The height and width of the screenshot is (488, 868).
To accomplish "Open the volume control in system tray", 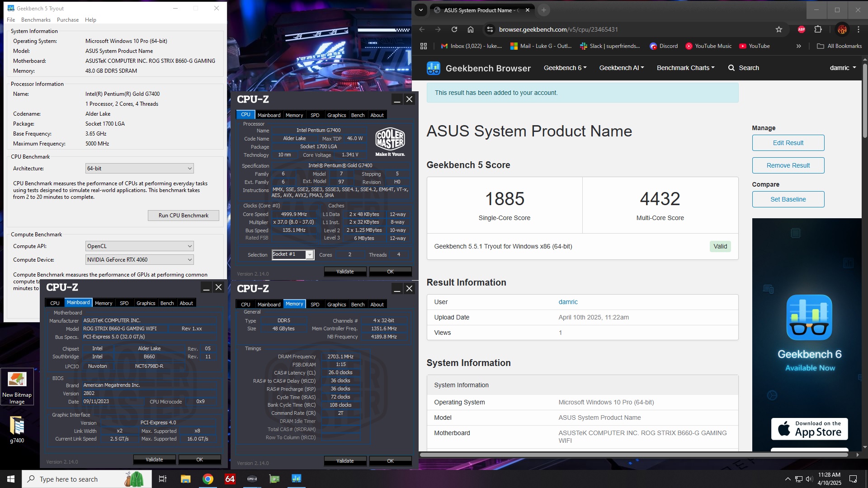I will (809, 479).
